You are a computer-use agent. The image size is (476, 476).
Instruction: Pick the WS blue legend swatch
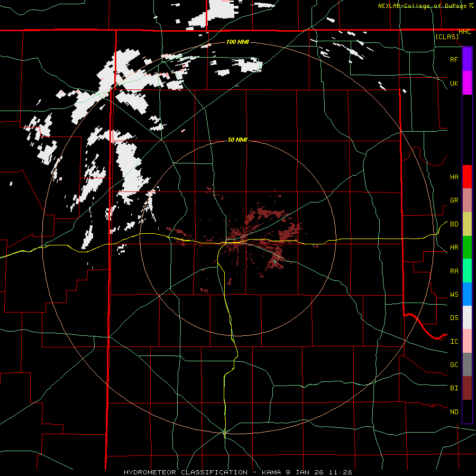click(467, 294)
